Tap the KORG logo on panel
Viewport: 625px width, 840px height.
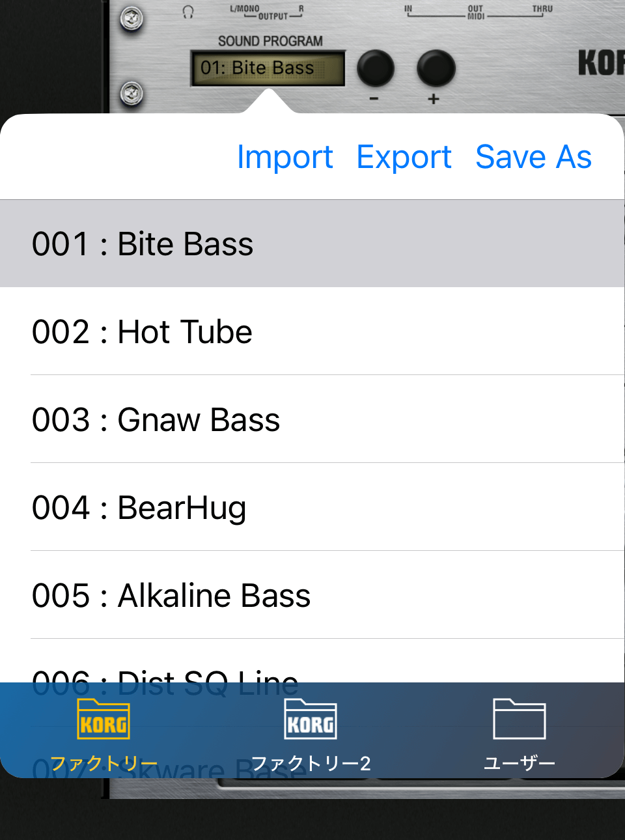[x=601, y=63]
